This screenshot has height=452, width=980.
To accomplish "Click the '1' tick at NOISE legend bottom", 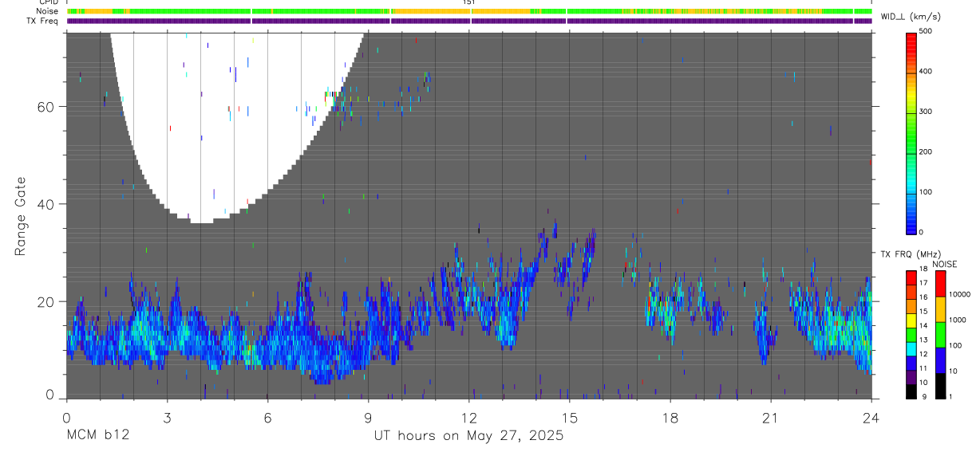I will pos(951,397).
